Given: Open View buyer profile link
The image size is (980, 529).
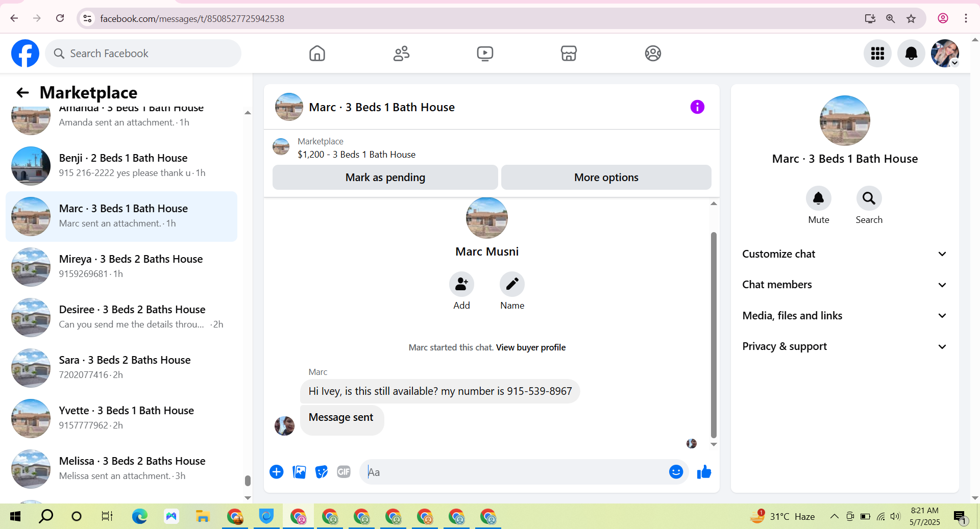Looking at the screenshot, I should tap(531, 347).
